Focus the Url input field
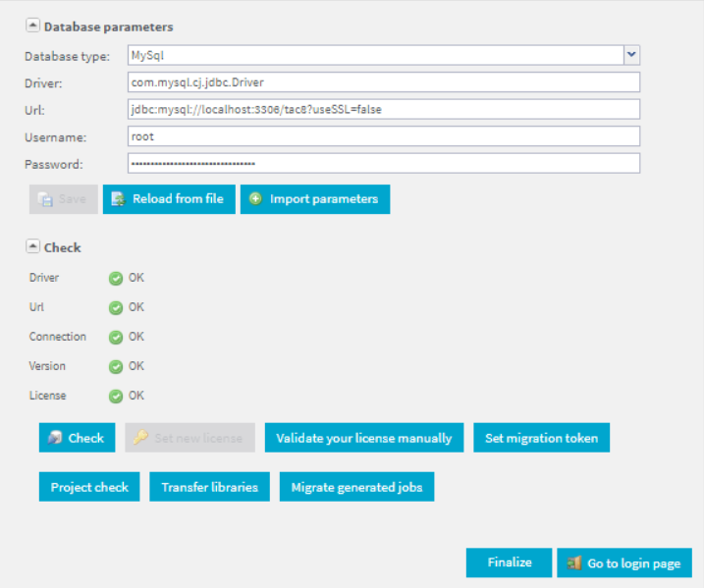 coord(384,110)
